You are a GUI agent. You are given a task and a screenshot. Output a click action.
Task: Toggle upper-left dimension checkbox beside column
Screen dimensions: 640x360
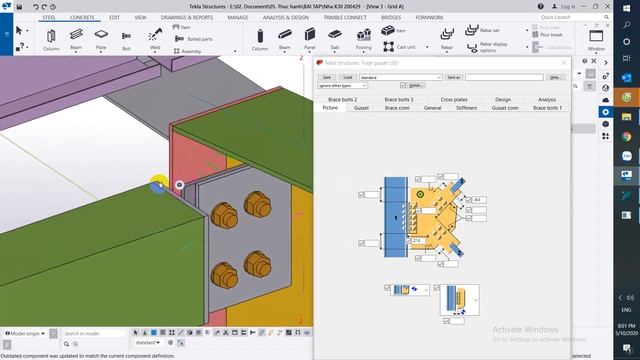pos(361,195)
